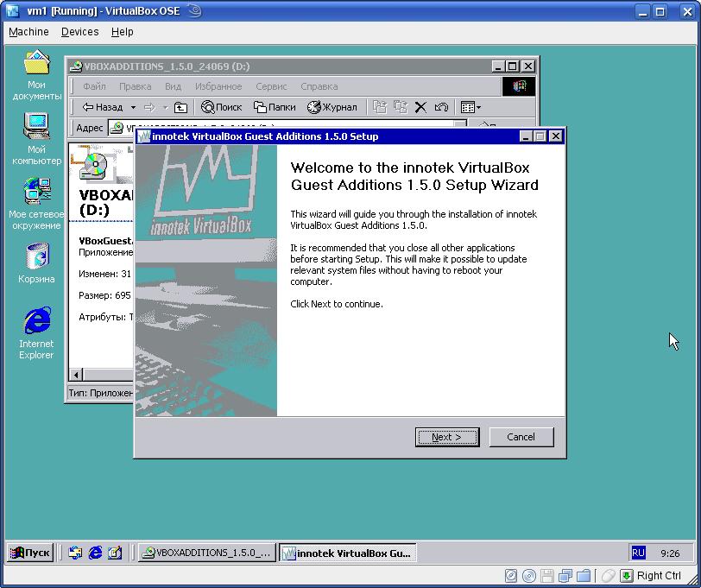This screenshot has width=701, height=588.
Task: Click the keyboard capture green arrow icon
Action: 627,575
